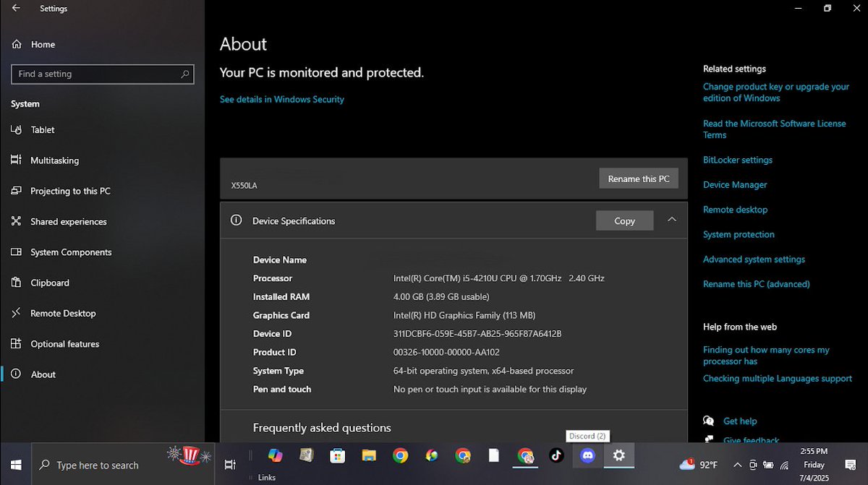868x485 pixels.
Task: Click the Settings gear in the taskbar
Action: pos(618,455)
